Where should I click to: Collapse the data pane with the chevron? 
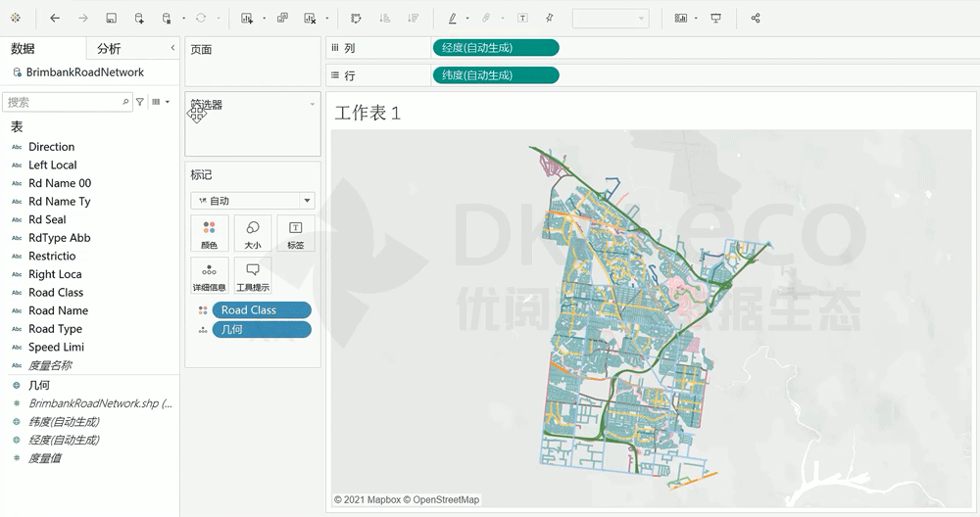click(x=172, y=48)
